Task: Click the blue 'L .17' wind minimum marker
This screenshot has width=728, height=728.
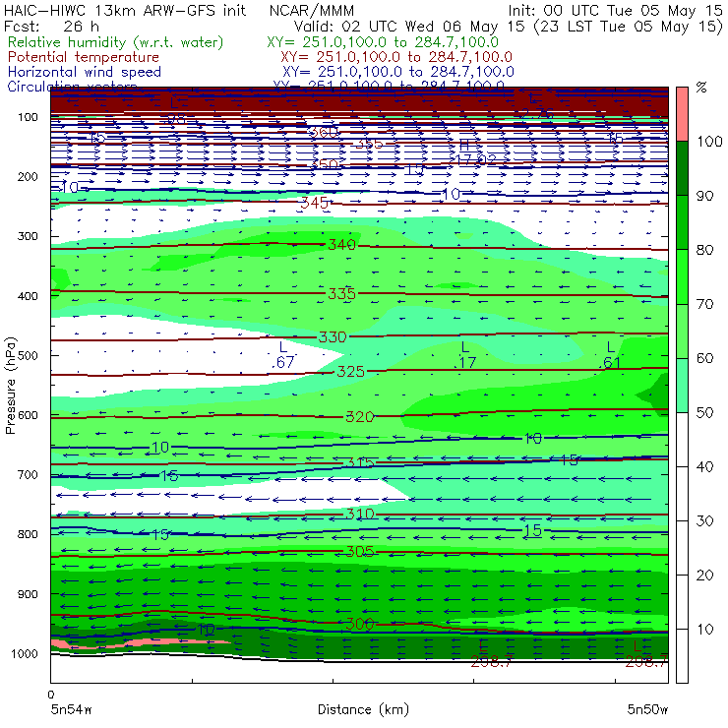Action: [x=464, y=355]
